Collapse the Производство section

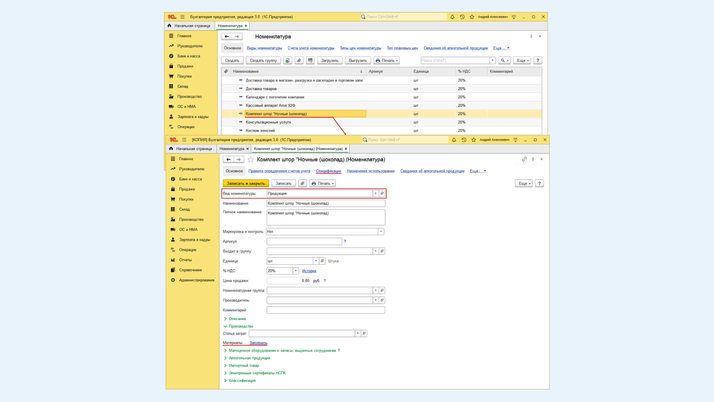tap(240, 326)
